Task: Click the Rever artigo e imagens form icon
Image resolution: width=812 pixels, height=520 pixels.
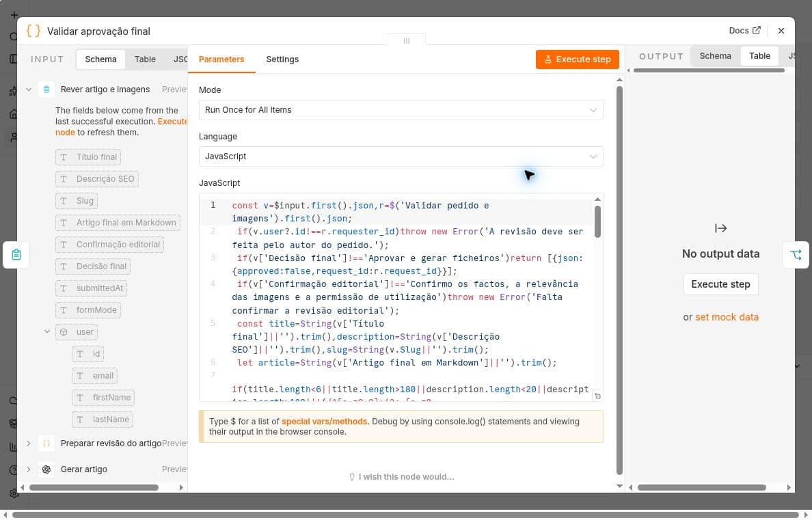Action: click(x=46, y=90)
